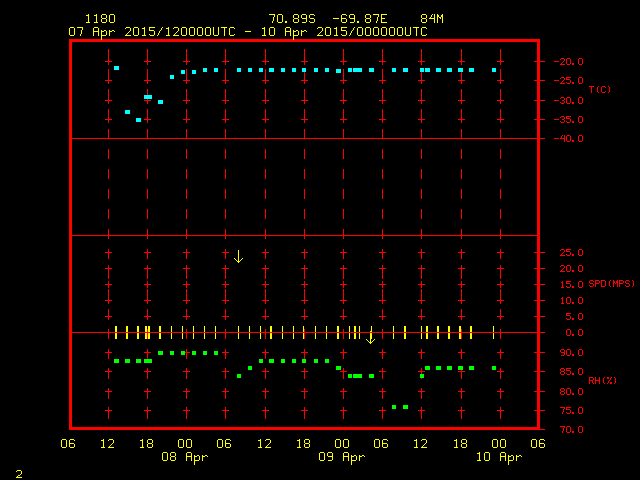Select the last cyan temperature point on the right

pos(494,70)
